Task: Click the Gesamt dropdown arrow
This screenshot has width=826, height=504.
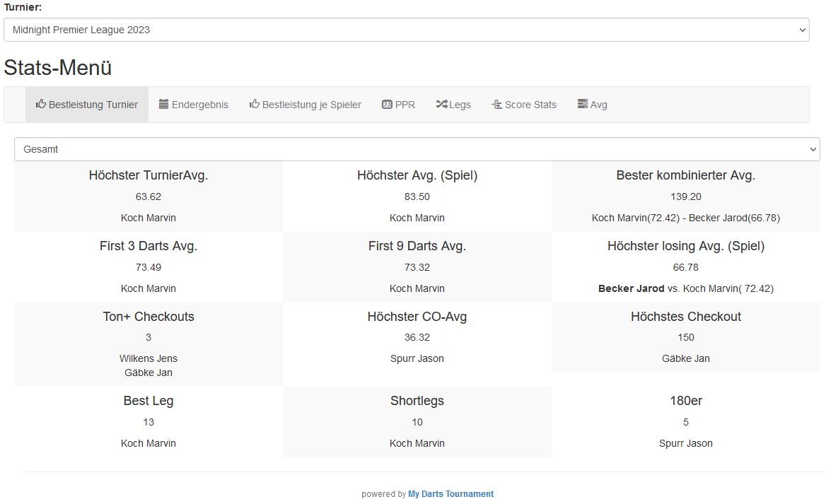Action: click(x=812, y=149)
